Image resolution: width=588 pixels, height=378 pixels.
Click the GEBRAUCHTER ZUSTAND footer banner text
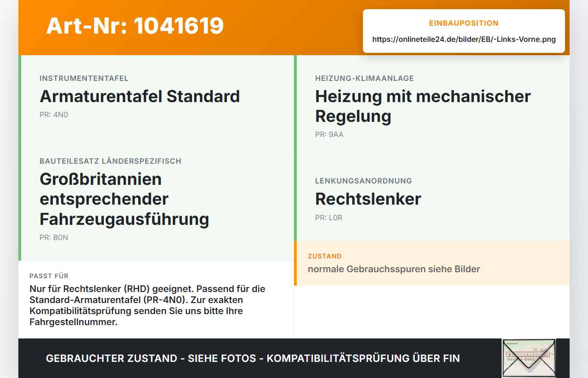pos(253,358)
